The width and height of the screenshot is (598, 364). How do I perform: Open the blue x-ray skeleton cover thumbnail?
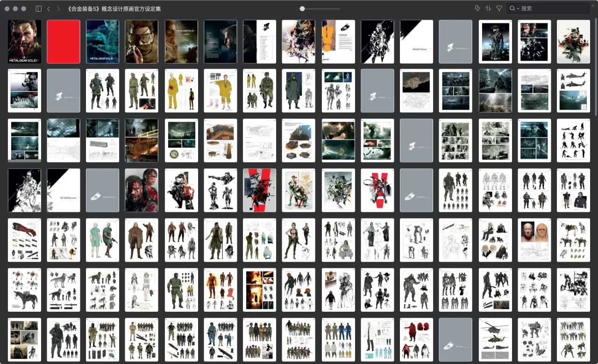[x=102, y=42]
